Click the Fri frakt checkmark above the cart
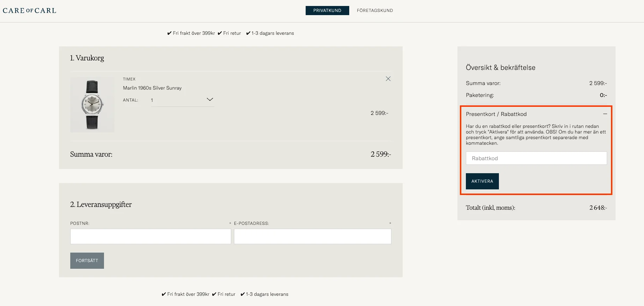 [x=169, y=33]
